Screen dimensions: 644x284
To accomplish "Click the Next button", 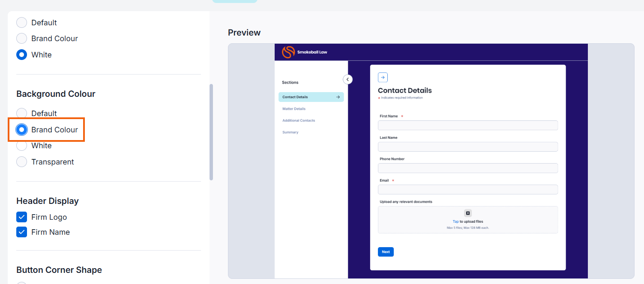I will click(386, 252).
